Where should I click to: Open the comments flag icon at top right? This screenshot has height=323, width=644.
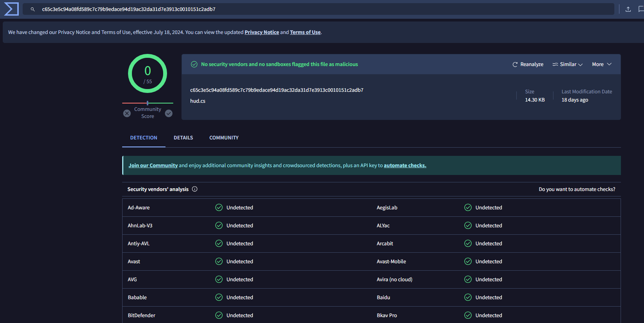pos(640,9)
